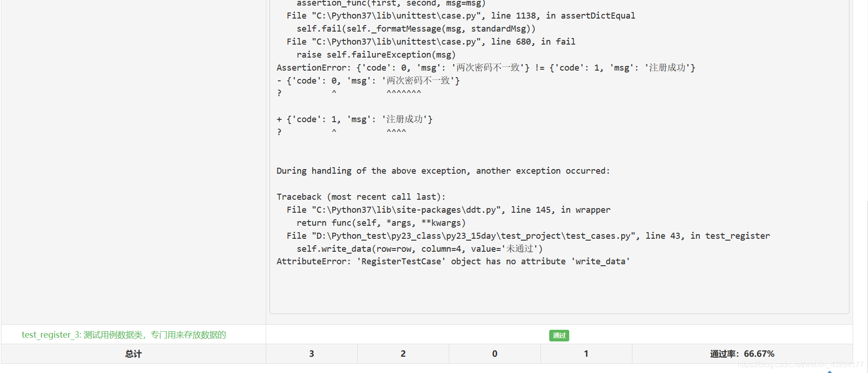Click the green 通过 status badge
868x373 pixels.
559,335
